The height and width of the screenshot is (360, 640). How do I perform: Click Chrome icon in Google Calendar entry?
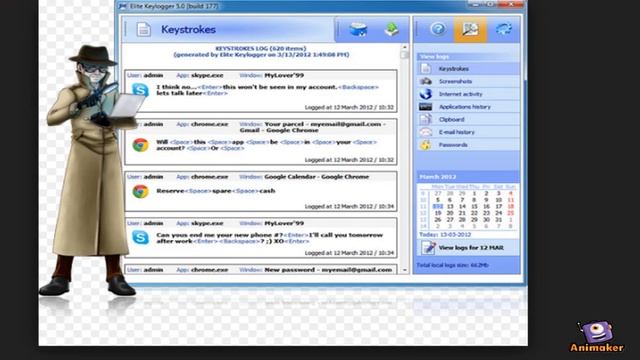click(140, 191)
